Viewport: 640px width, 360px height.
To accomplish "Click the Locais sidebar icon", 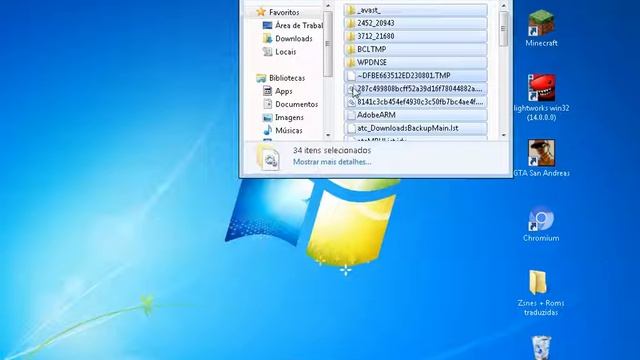I will (267, 51).
